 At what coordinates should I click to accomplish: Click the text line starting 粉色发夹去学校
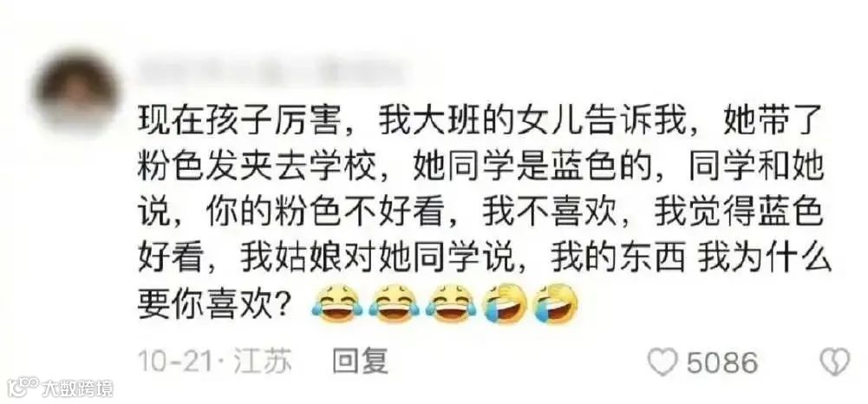click(x=480, y=166)
